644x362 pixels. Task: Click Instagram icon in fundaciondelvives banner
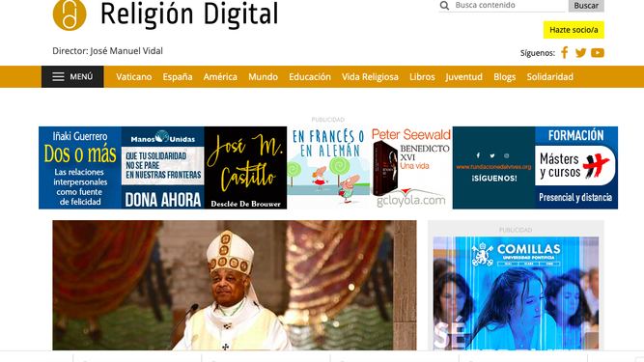506,155
